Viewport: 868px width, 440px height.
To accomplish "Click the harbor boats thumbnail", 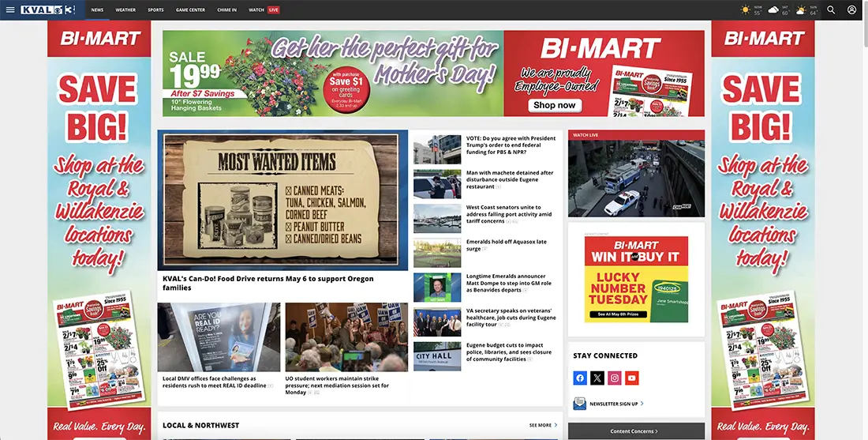I will (x=437, y=218).
